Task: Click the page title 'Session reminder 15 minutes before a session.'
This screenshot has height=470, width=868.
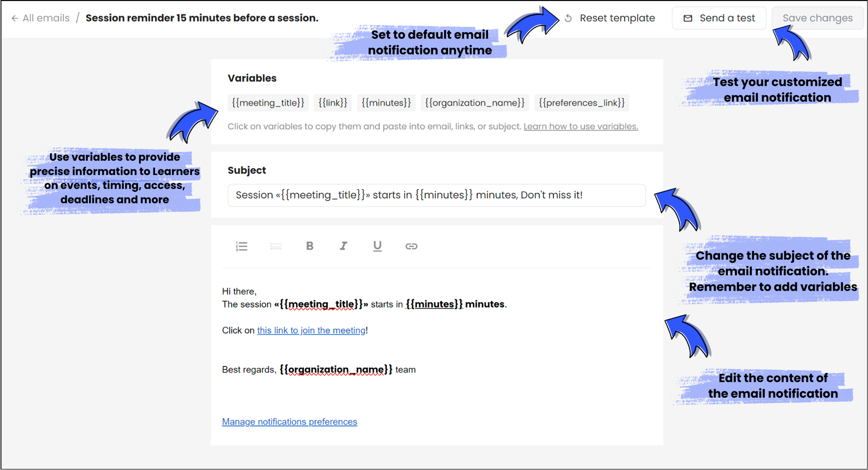Action: point(202,18)
